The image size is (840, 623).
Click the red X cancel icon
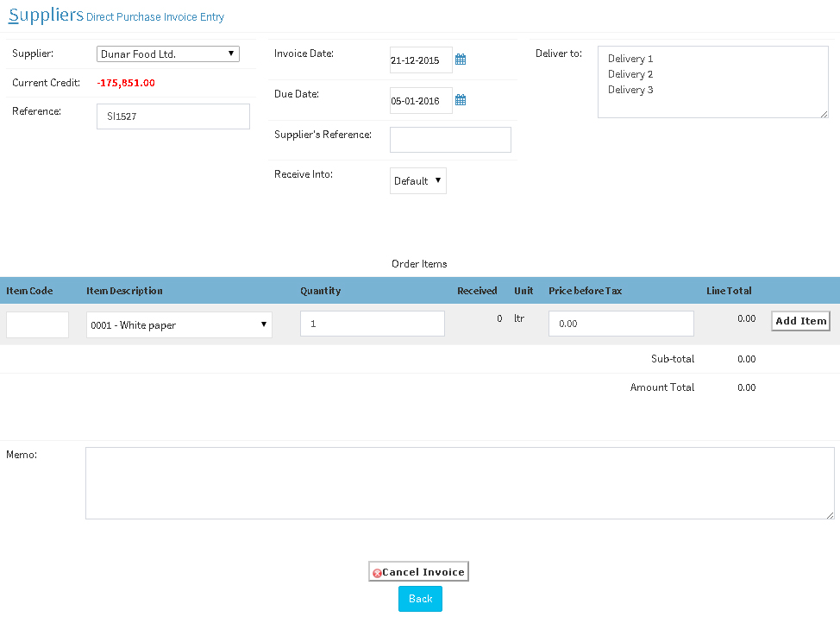[x=378, y=572]
